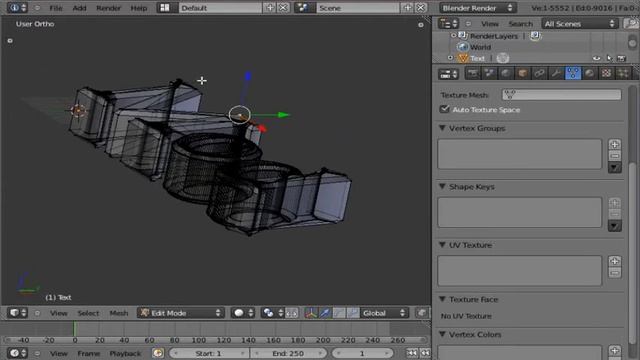The height and width of the screenshot is (360, 640).
Task: Open the Add menu
Action: tap(79, 8)
